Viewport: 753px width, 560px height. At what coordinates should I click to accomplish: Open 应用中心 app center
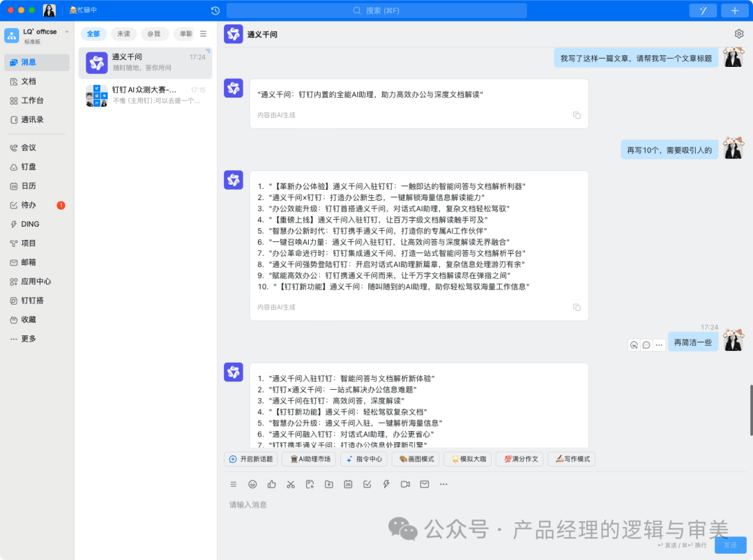[x=37, y=282]
